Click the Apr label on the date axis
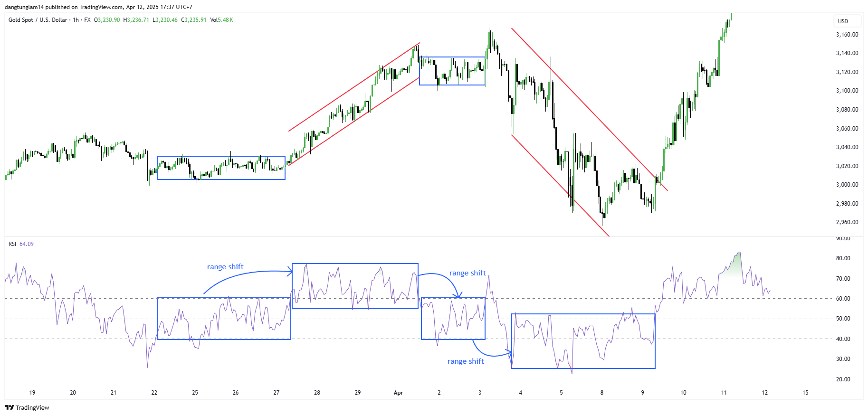This screenshot has height=416, width=868. (399, 393)
